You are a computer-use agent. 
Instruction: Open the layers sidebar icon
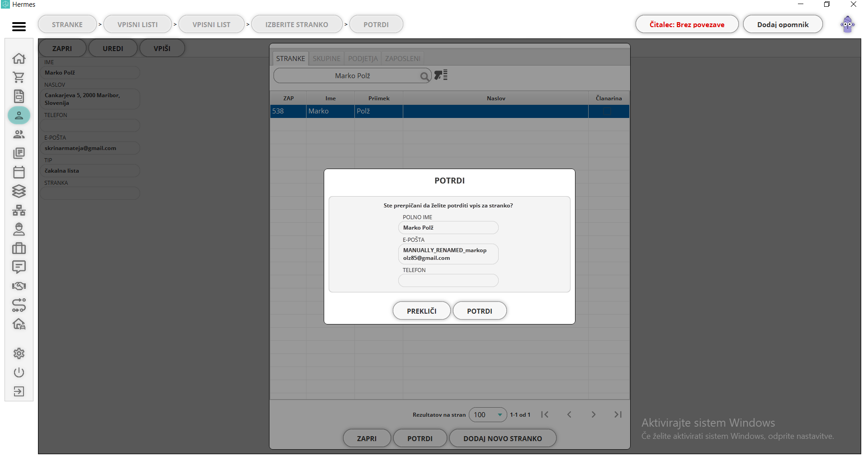19,191
